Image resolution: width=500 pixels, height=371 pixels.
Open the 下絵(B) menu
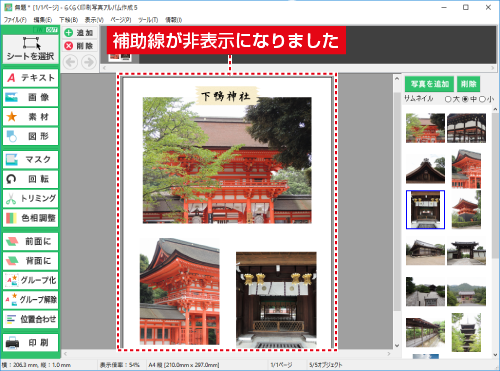coord(68,20)
